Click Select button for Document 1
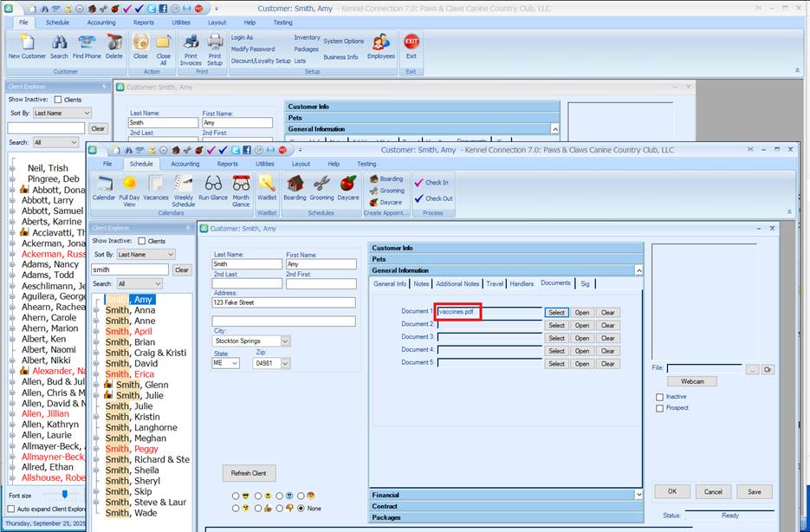 [x=556, y=313]
